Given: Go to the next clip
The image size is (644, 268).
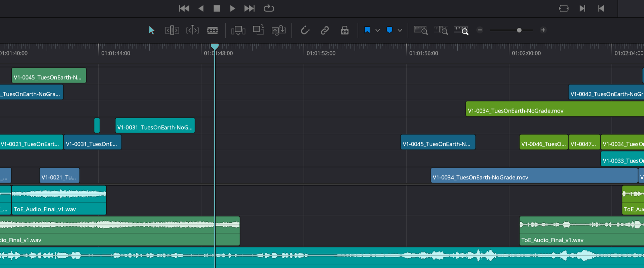Looking at the screenshot, I should click(x=582, y=8).
